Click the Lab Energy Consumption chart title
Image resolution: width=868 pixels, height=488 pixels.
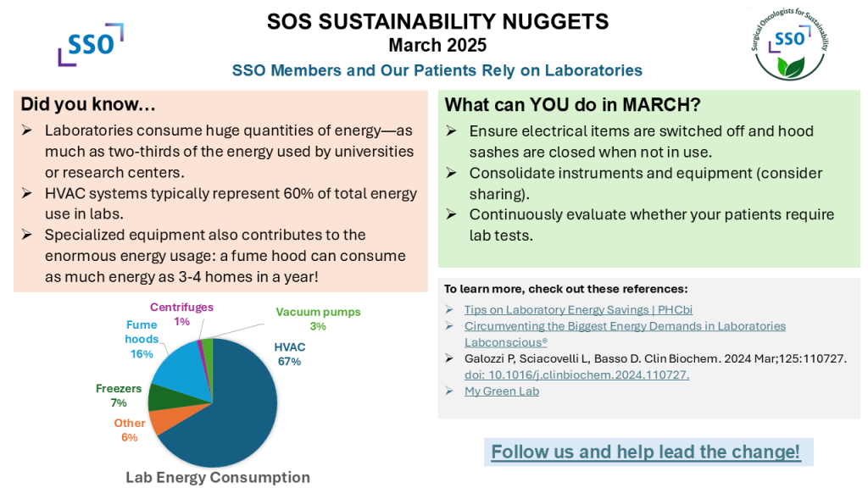click(x=218, y=477)
